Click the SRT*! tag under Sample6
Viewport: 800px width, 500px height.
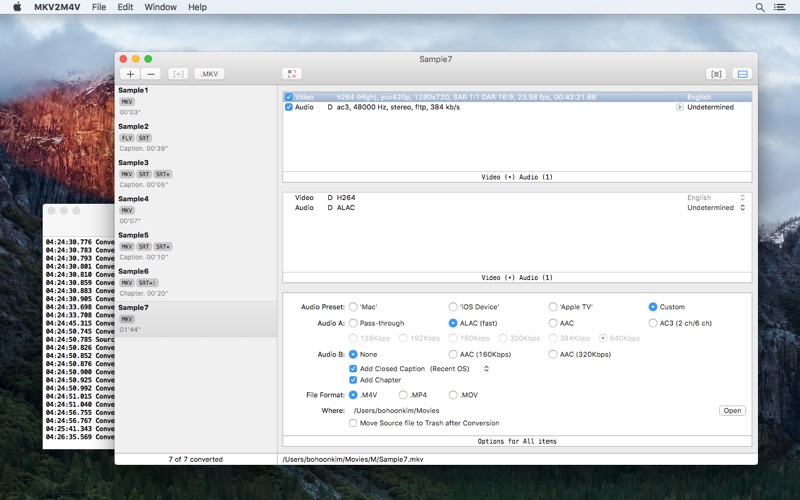148,283
